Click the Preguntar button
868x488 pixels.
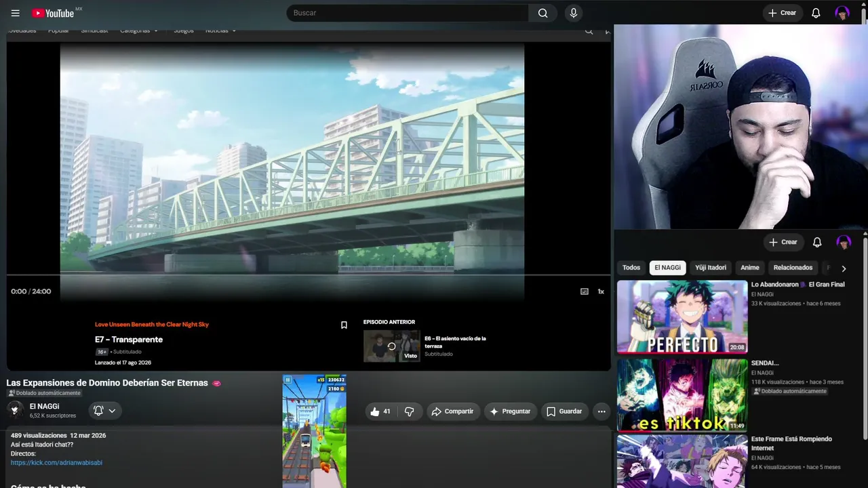[x=510, y=411]
